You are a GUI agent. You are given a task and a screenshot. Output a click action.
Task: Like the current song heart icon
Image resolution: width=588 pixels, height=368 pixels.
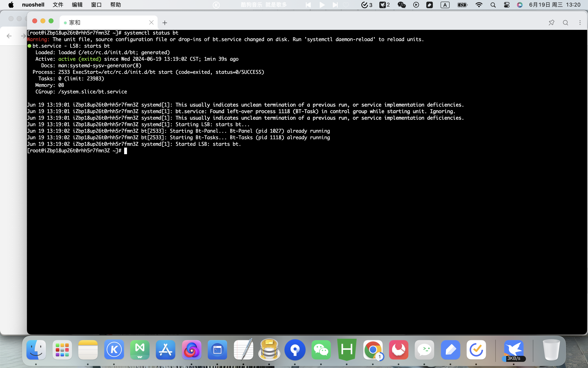[346, 5]
